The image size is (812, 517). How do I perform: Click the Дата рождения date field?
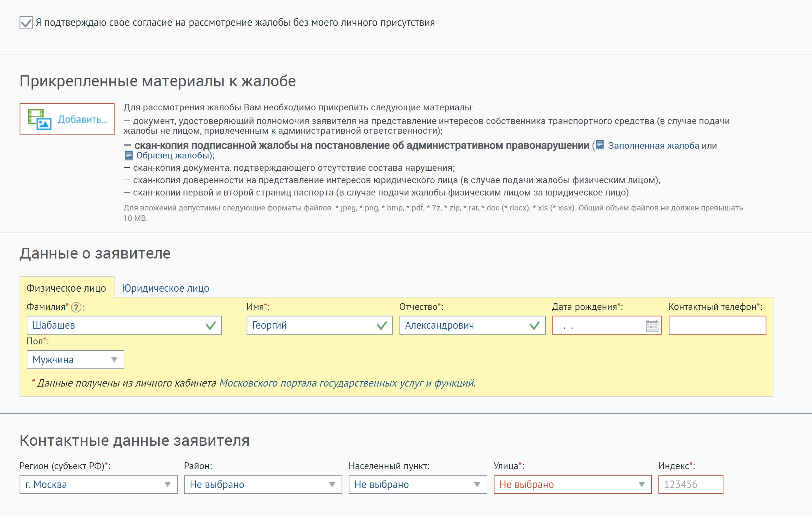pos(607,325)
